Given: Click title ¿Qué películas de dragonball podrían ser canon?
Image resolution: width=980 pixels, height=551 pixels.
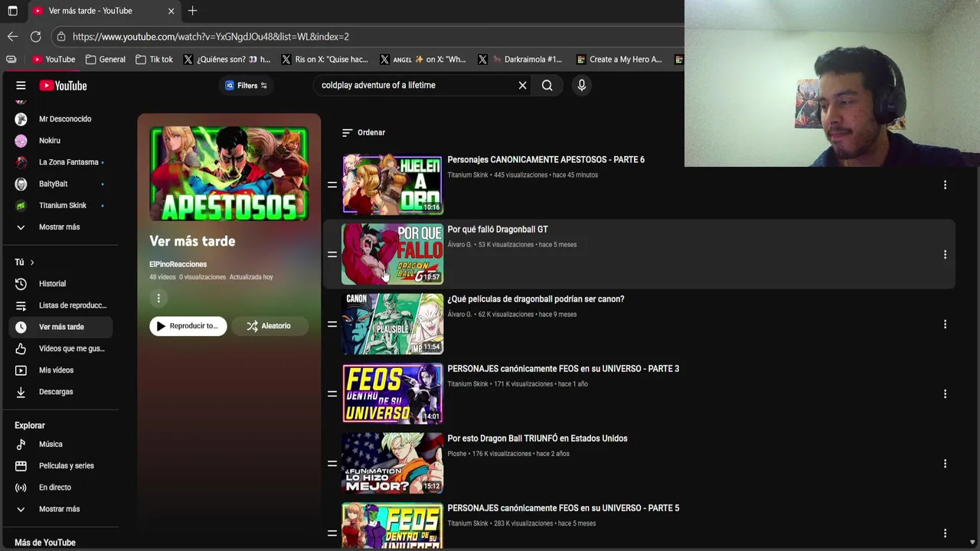Looking at the screenshot, I should point(536,299).
